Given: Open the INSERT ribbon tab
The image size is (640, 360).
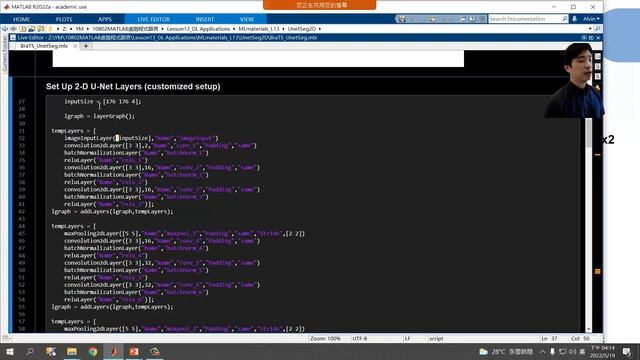Looking at the screenshot, I should click(204, 19).
